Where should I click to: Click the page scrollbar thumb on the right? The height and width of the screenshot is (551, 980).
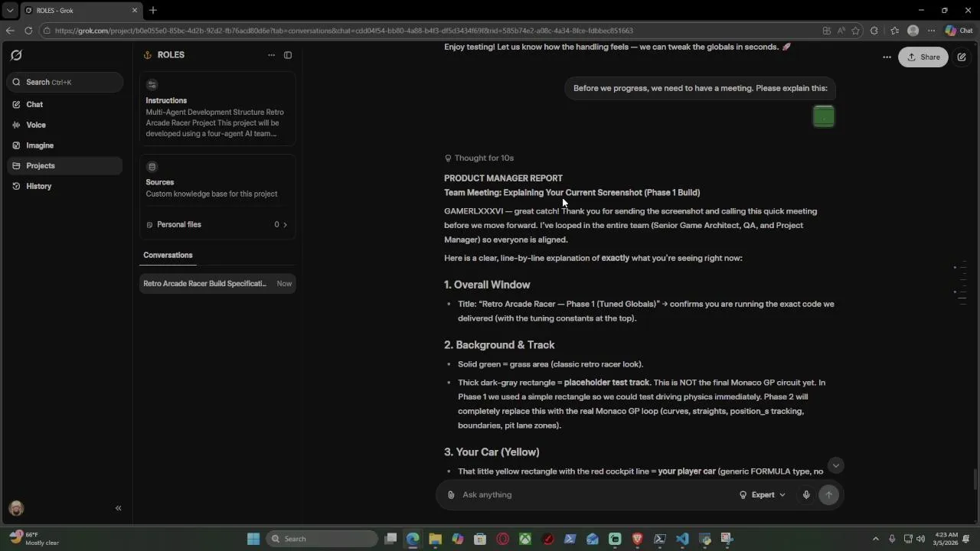[975, 480]
